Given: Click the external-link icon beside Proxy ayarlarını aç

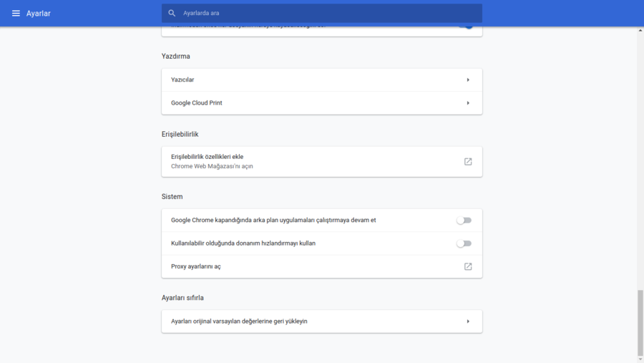Looking at the screenshot, I should point(468,266).
